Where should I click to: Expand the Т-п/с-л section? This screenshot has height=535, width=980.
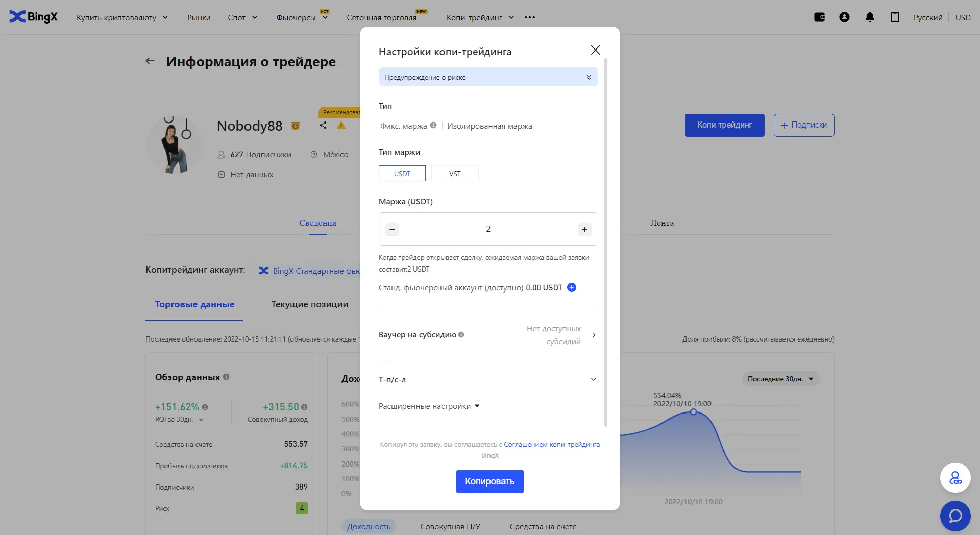593,379
